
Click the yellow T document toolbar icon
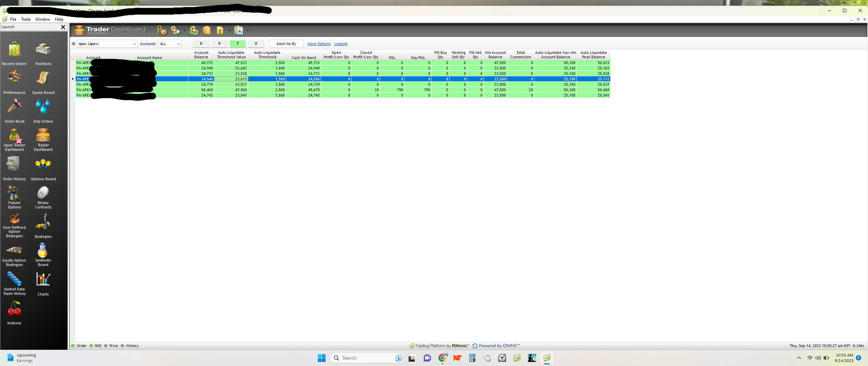(x=220, y=30)
